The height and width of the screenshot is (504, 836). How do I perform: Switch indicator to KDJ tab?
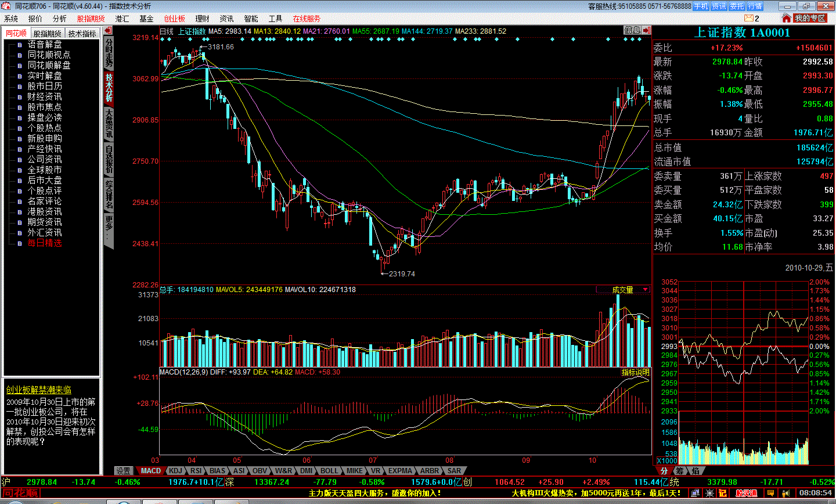[175, 471]
